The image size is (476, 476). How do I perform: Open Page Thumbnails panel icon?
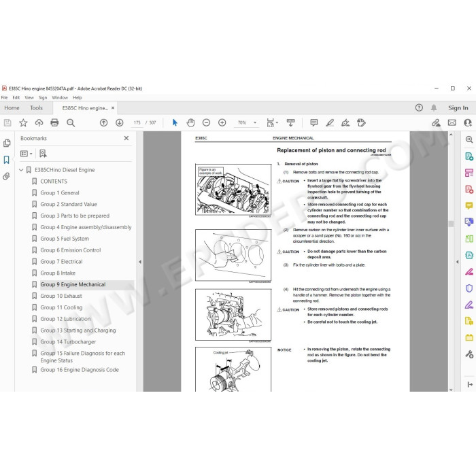(7, 143)
